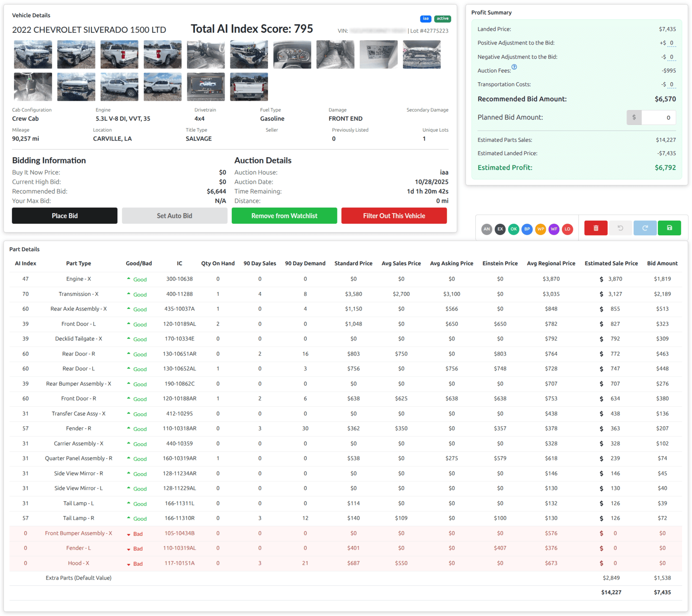
Task: Sort parts by 90 Day Demand header
Action: click(x=305, y=263)
